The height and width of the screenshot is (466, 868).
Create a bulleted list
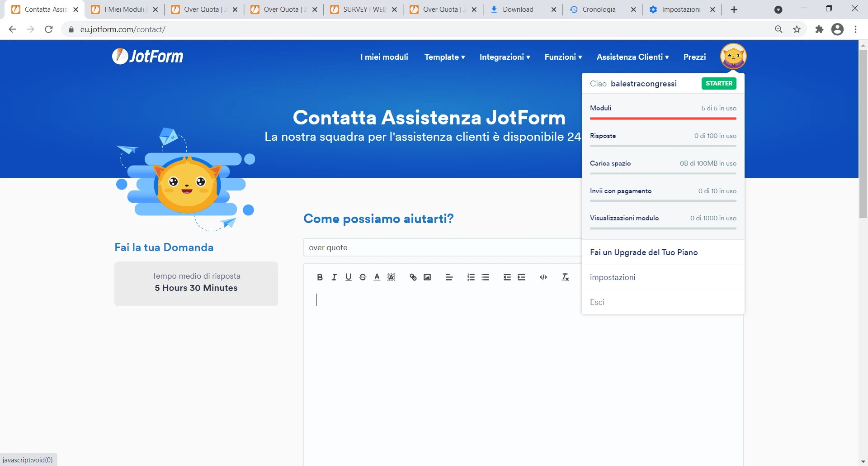coord(486,277)
